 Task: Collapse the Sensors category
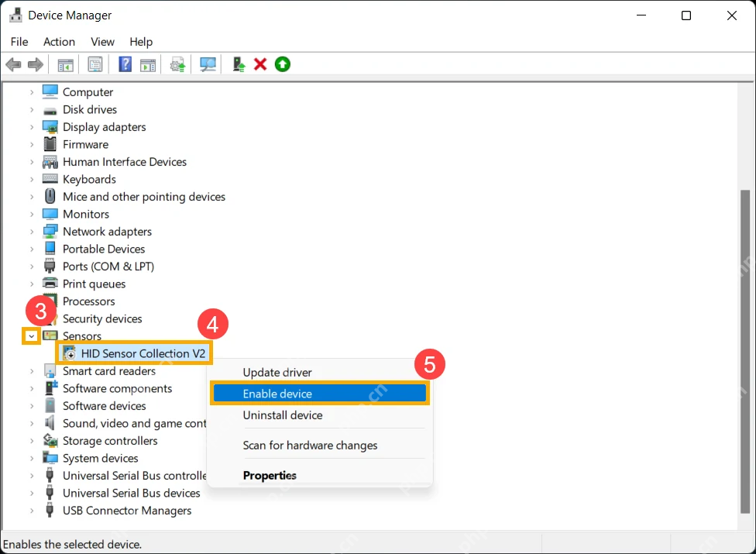point(31,336)
